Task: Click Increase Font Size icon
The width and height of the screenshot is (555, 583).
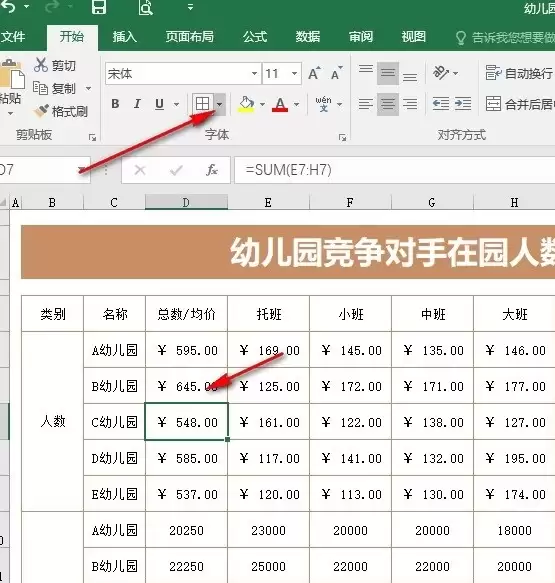Action: pyautogui.click(x=314, y=73)
